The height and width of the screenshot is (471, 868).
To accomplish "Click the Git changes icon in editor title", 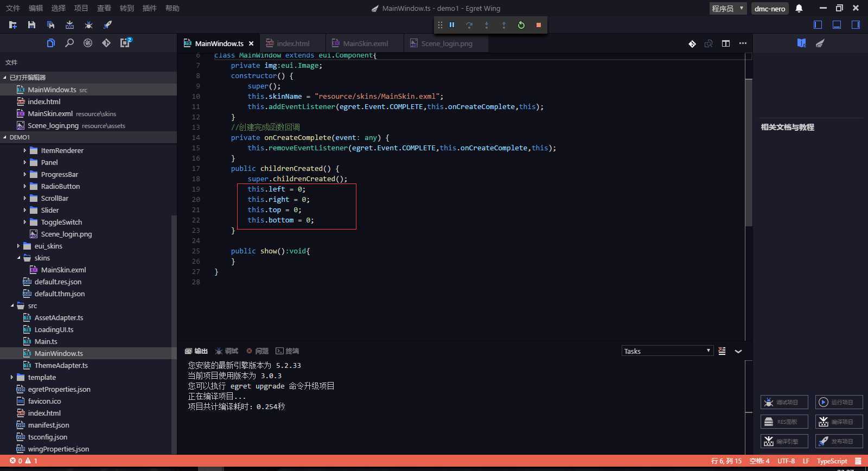I will (692, 44).
